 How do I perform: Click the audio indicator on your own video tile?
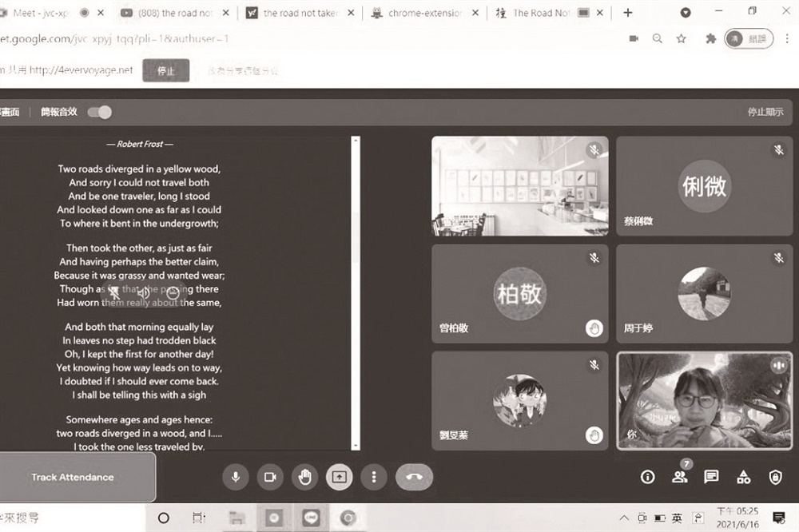(778, 365)
